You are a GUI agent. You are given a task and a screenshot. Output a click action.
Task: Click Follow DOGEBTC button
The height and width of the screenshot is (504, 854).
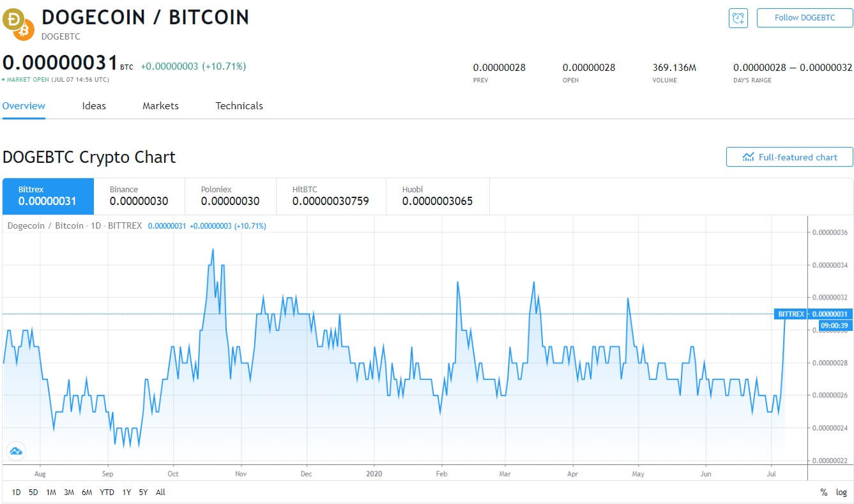[805, 18]
